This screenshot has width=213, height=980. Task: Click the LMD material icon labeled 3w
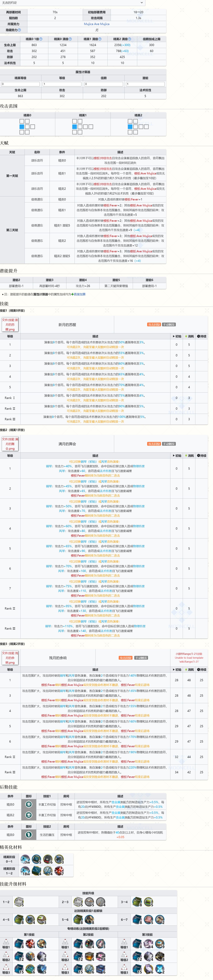tap(25, 860)
